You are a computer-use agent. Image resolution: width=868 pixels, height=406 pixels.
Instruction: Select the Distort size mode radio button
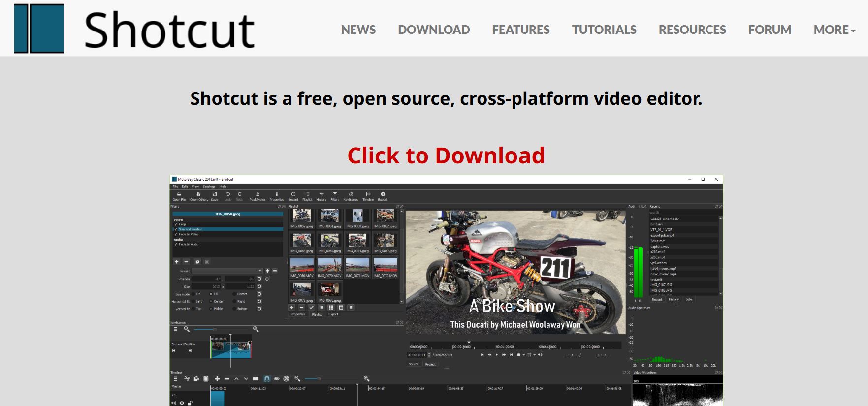234,294
